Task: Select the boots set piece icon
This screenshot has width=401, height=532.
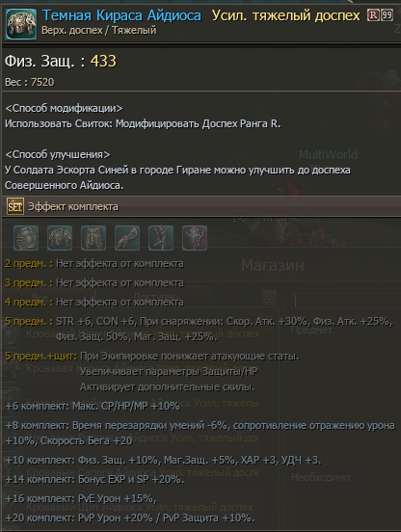Action: [x=161, y=238]
